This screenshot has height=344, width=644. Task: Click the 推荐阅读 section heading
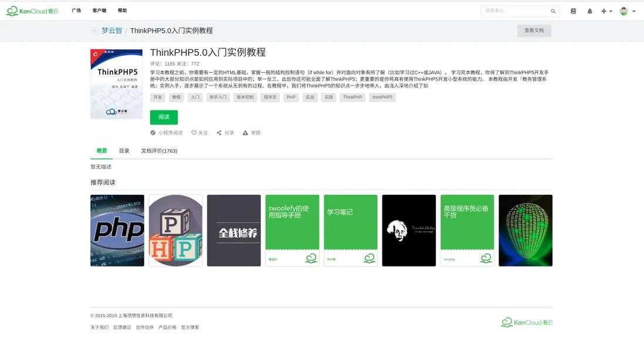pyautogui.click(x=103, y=183)
